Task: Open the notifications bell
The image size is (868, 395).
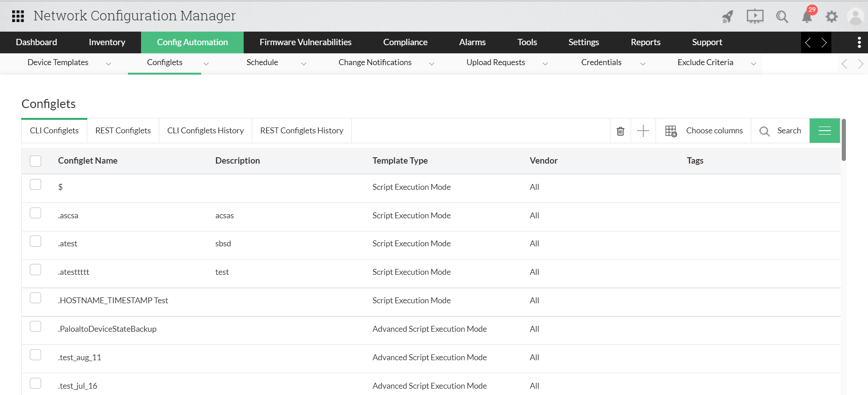Action: (x=807, y=17)
